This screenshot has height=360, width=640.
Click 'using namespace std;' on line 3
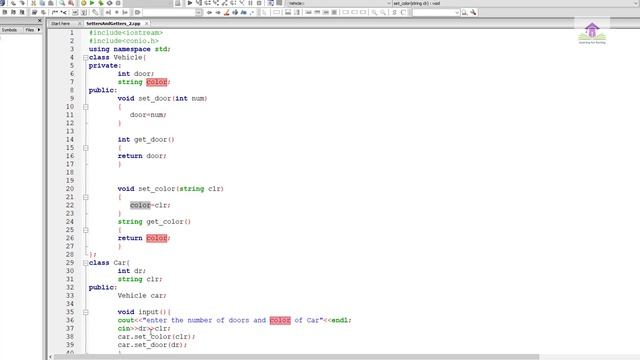(129, 49)
